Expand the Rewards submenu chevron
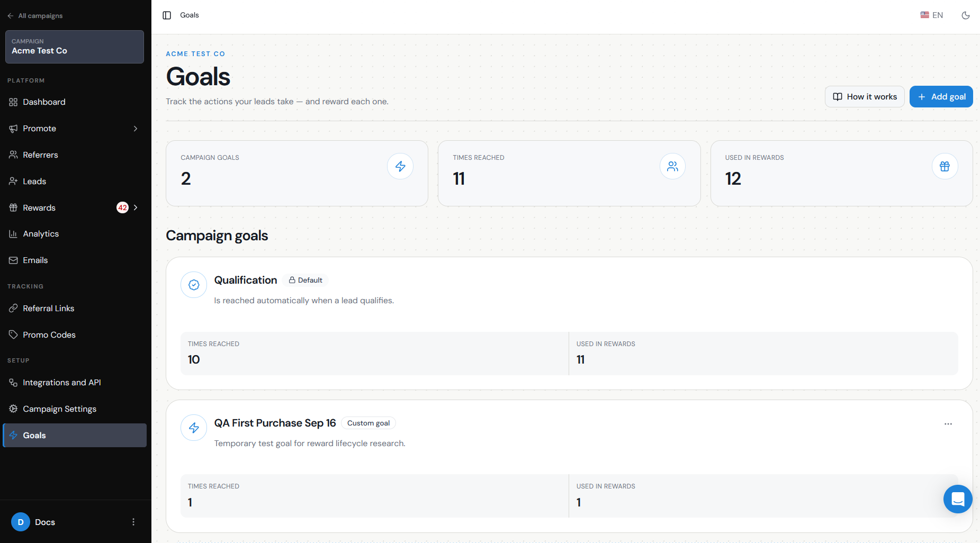Viewport: 980px width, 543px height. (x=136, y=207)
